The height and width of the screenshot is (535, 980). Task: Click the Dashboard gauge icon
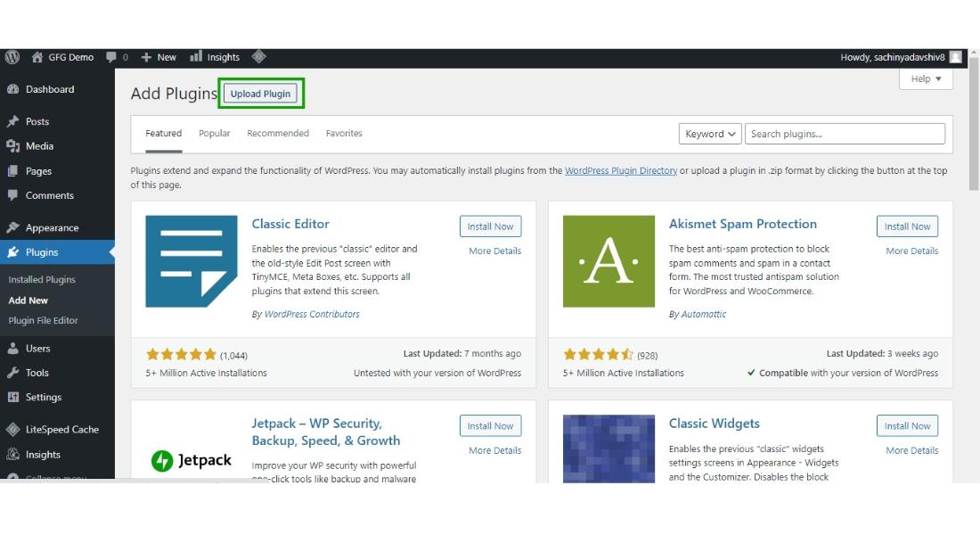coord(12,89)
